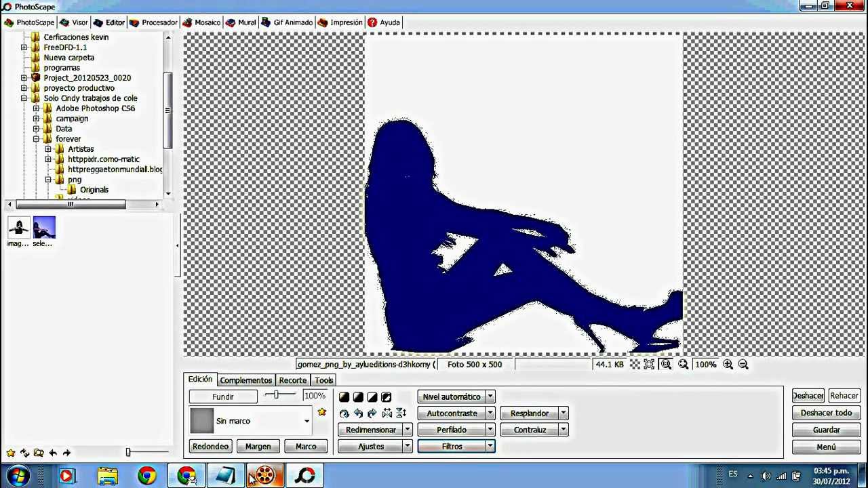
Task: Open the Mosaico tab
Action: click(x=201, y=22)
